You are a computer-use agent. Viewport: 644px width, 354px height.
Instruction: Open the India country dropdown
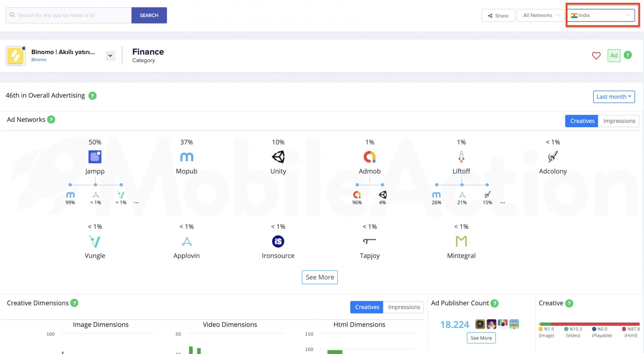pos(601,15)
